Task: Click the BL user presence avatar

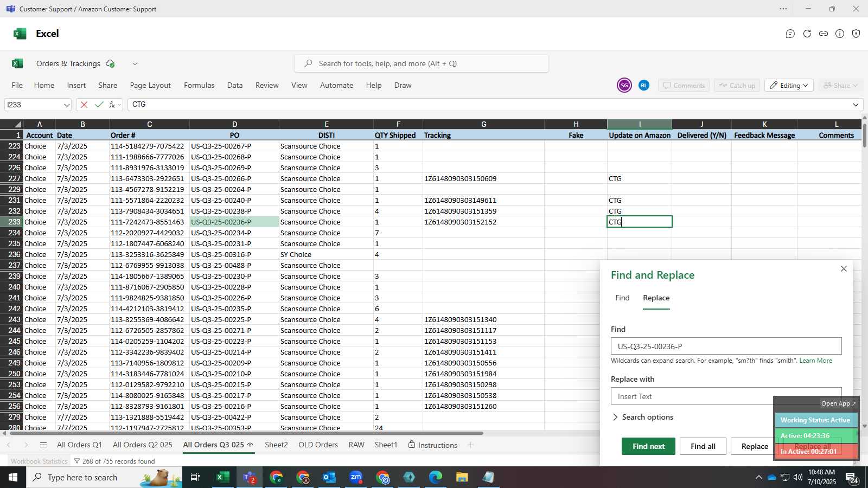Action: click(644, 85)
